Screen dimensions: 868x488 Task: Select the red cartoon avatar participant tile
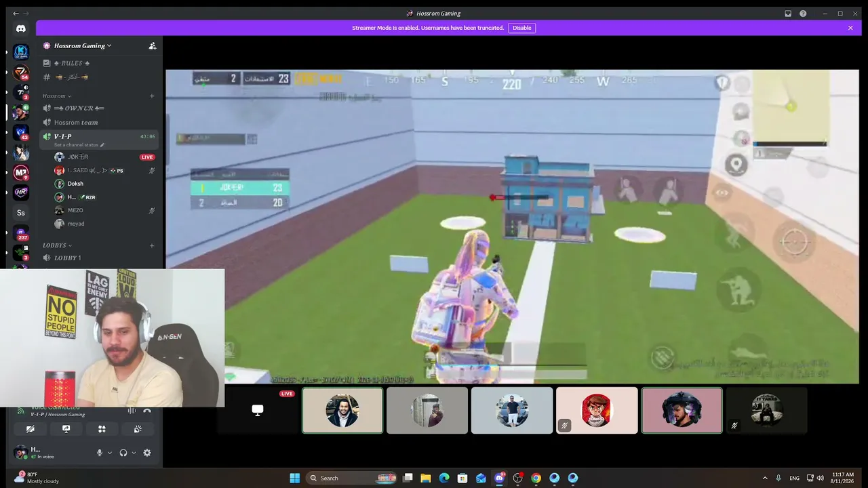pos(597,410)
